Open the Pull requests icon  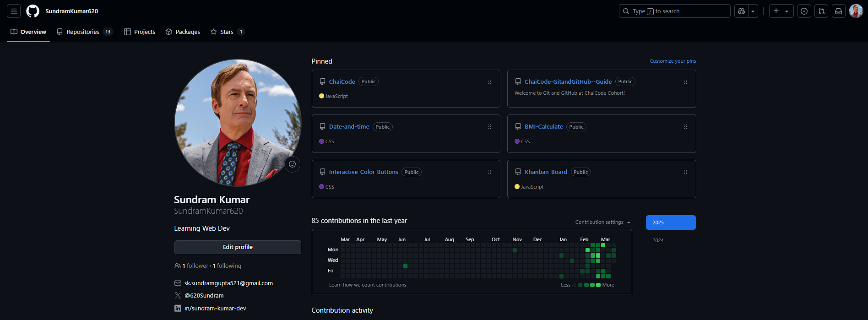[821, 11]
